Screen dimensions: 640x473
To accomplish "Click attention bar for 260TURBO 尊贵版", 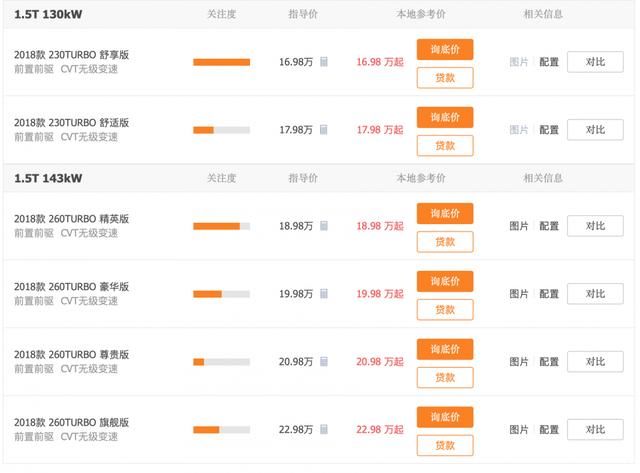I will 221,362.
